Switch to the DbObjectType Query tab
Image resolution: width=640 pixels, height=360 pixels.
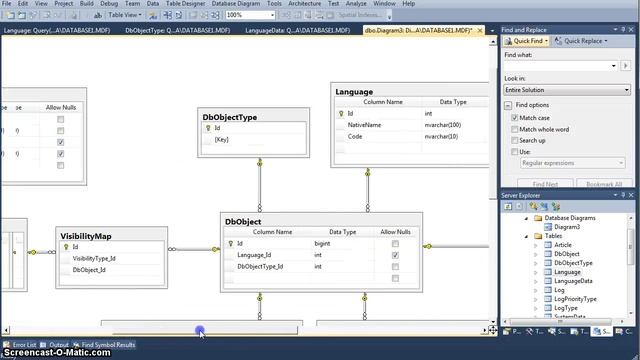click(178, 30)
